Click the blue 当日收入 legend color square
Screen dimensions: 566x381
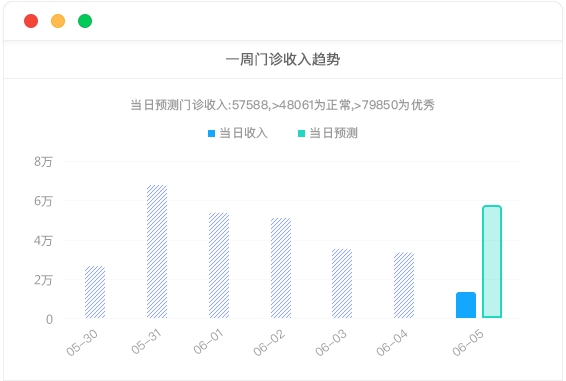(x=212, y=134)
